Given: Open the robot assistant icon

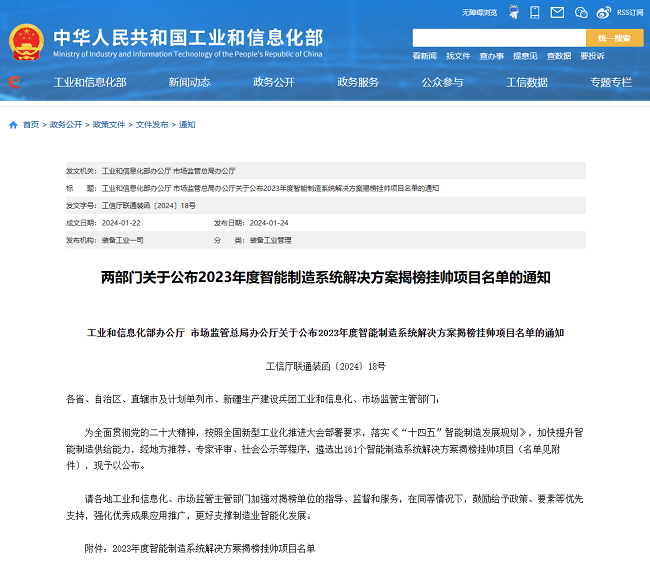Looking at the screenshot, I should coord(514,12).
